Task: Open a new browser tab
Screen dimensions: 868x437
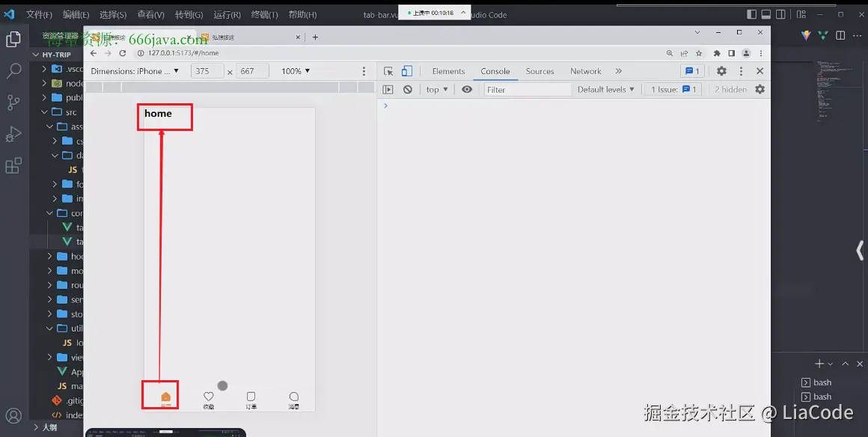Action: tap(315, 37)
